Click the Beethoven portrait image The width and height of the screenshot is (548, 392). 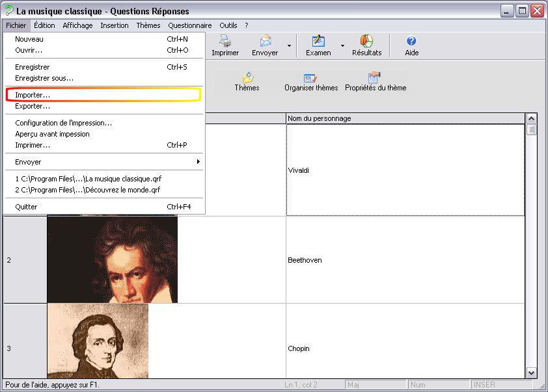(112, 259)
